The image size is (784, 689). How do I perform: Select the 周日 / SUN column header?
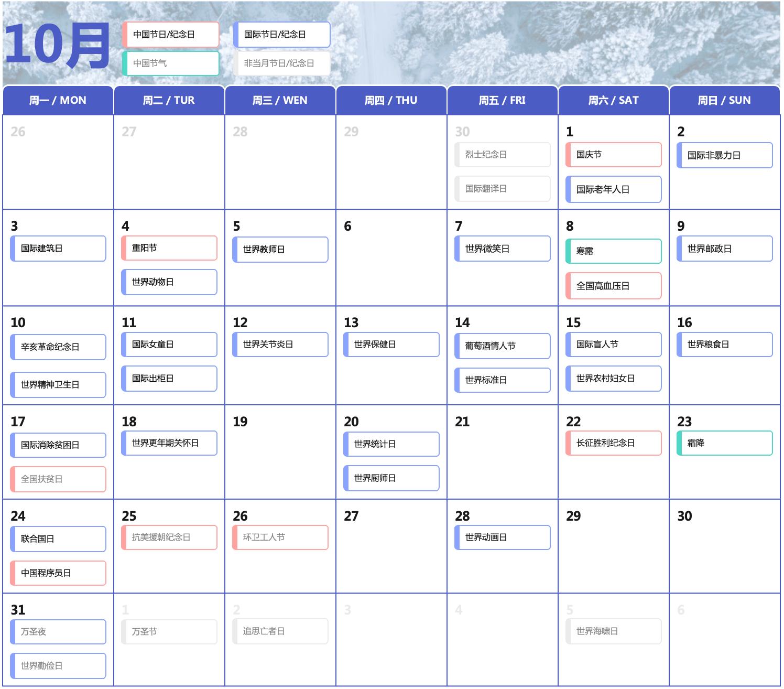[725, 100]
